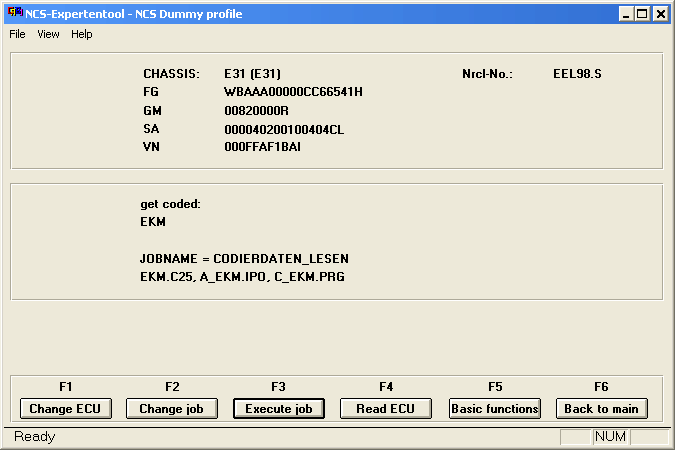Click the F2 shortcut label

point(172,387)
